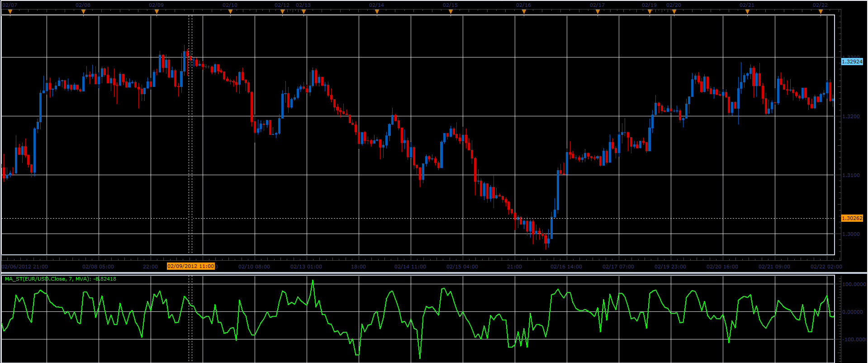This screenshot has width=868, height=363.
Task: Click the 1.3100 price axis label
Action: pos(851,175)
